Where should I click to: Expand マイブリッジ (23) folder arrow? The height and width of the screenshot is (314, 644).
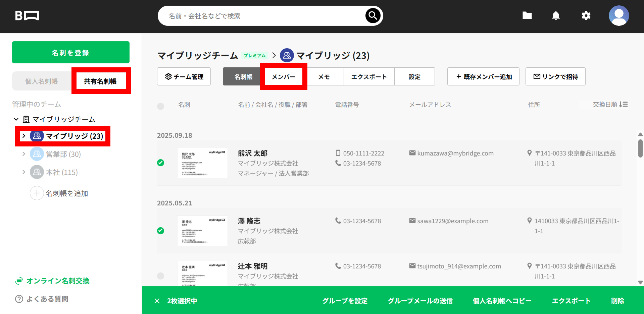(x=23, y=136)
